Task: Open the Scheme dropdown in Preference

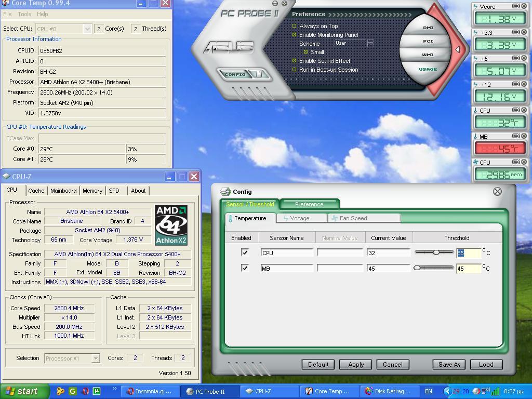Action: [x=370, y=44]
